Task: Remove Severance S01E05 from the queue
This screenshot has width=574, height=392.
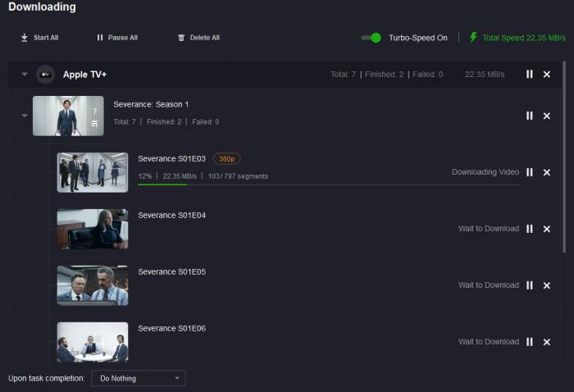Action: (547, 285)
